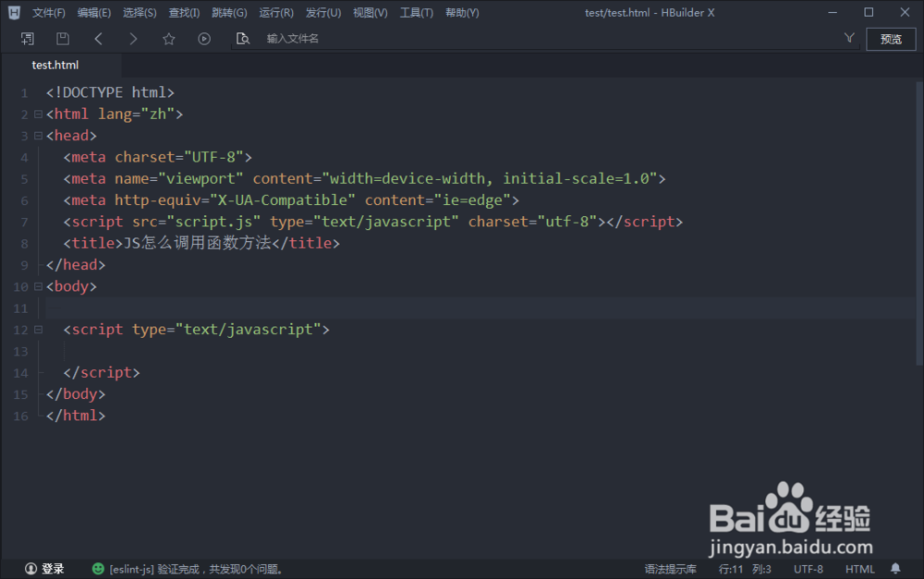Click the 语法提示库 status bar entry
Viewport: 924px width, 579px height.
pos(670,569)
